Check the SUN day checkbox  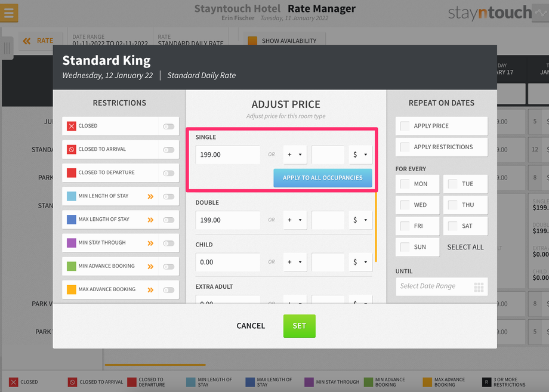click(405, 247)
